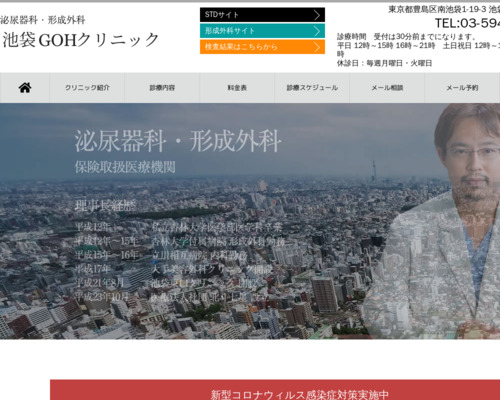The image size is (500, 400).
Task: Click the red 新型コロナウィルス感染症対策実施中 banner
Action: point(275,390)
